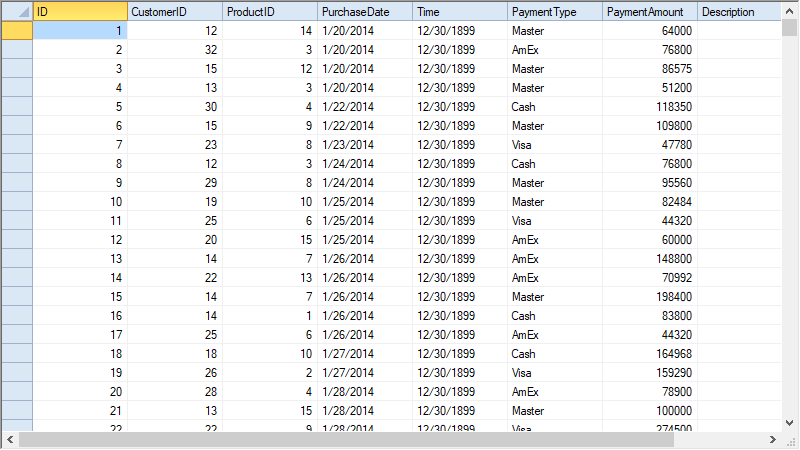Image resolution: width=800 pixels, height=450 pixels.
Task: Select the row header for row ID 1
Action: (17, 31)
